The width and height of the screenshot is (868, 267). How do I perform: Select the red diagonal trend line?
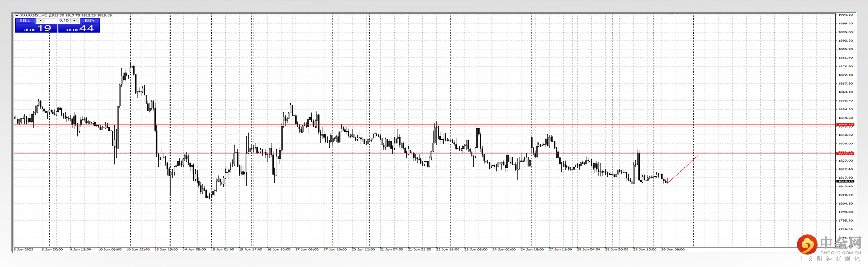pos(683,169)
